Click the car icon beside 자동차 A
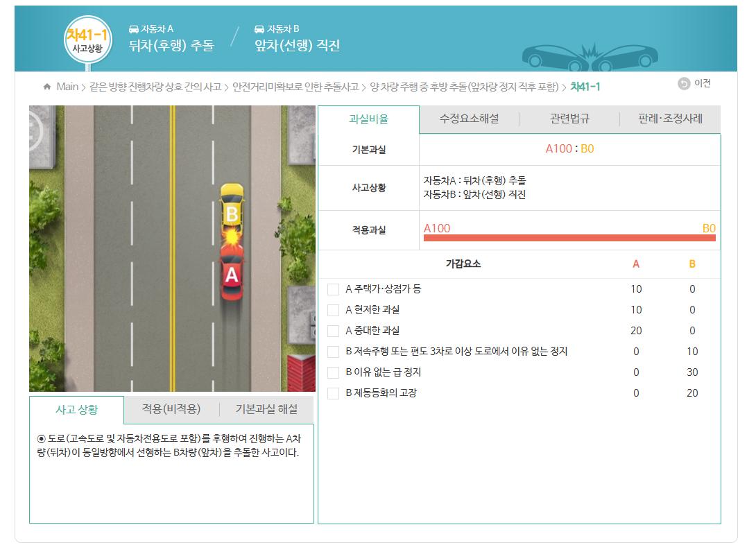 click(134, 29)
